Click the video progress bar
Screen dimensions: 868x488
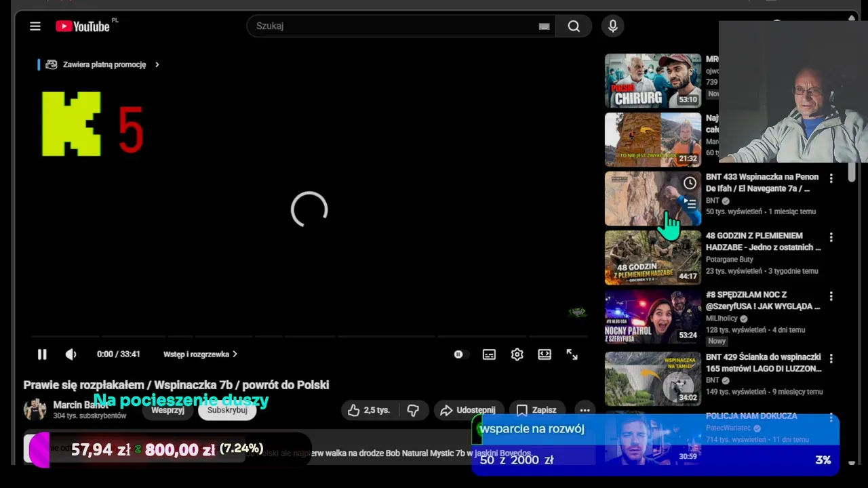point(309,336)
